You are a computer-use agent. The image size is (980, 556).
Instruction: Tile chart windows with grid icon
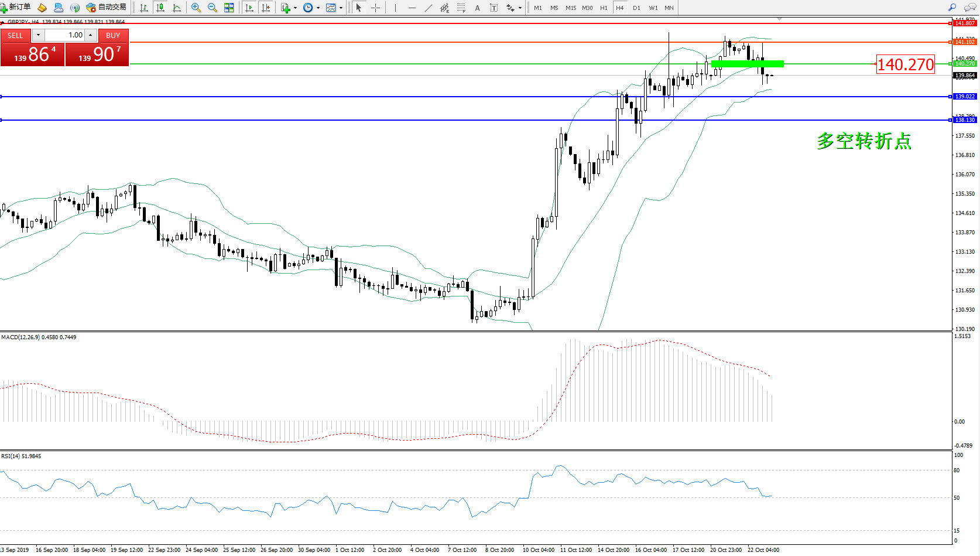pyautogui.click(x=229, y=8)
